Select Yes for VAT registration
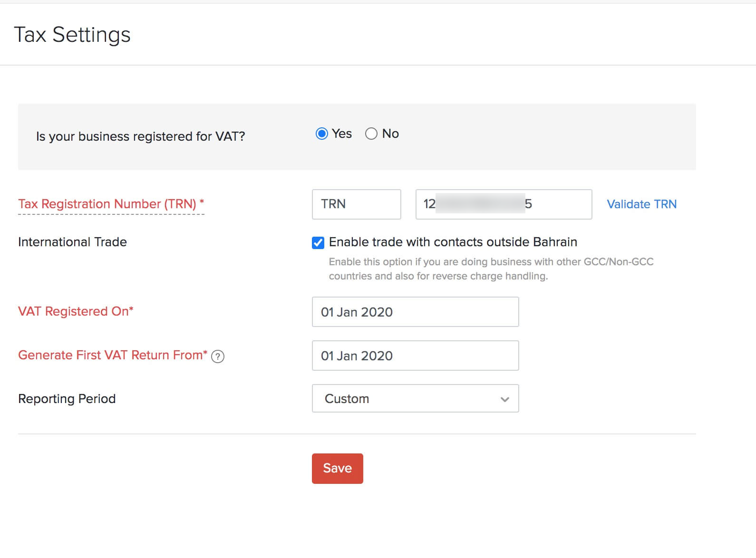756x558 pixels. (x=322, y=134)
